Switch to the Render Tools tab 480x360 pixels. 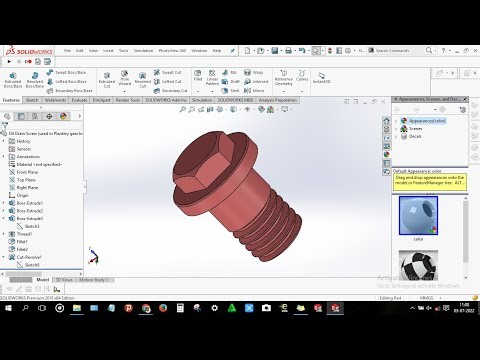[128, 100]
